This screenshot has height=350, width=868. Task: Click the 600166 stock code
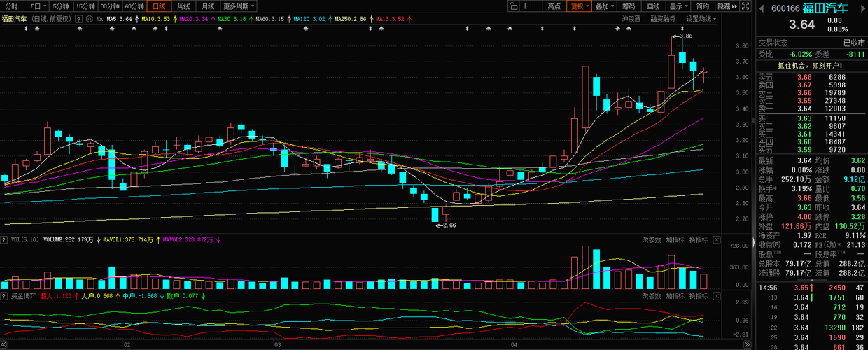(785, 8)
